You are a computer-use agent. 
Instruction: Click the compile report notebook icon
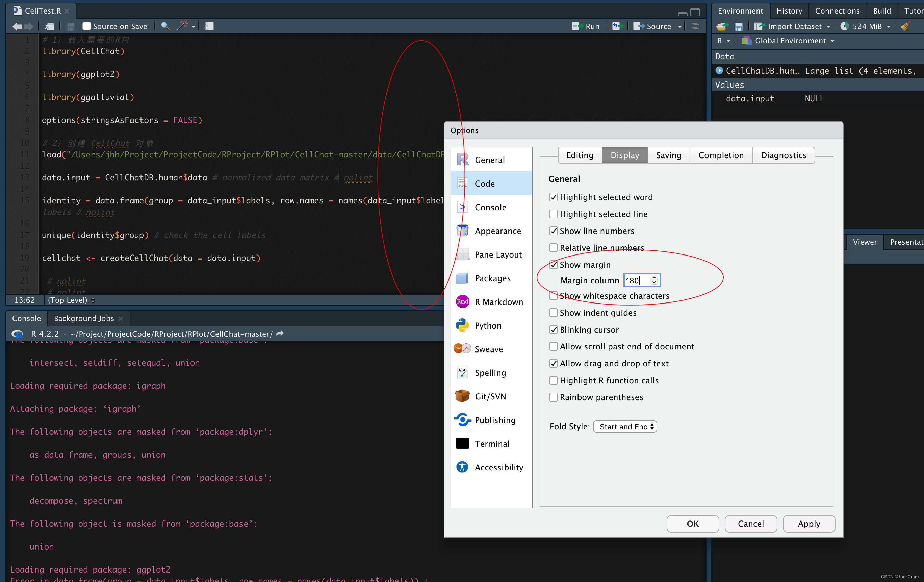209,26
